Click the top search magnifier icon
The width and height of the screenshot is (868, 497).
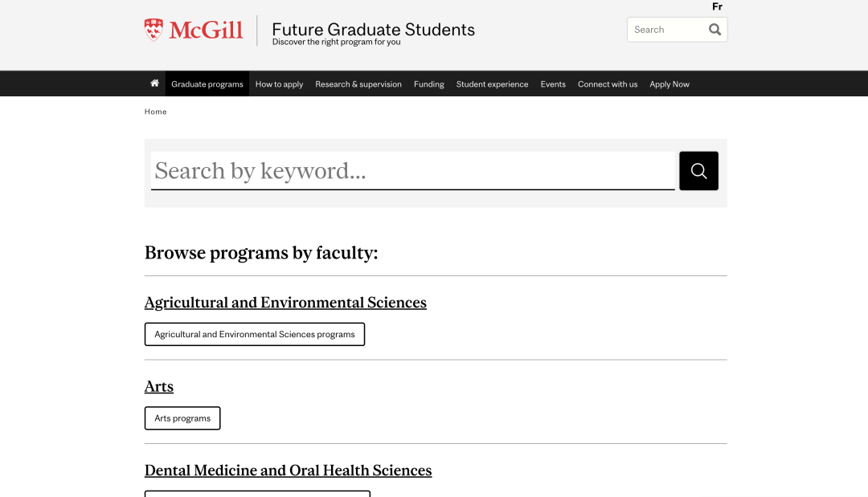click(714, 30)
